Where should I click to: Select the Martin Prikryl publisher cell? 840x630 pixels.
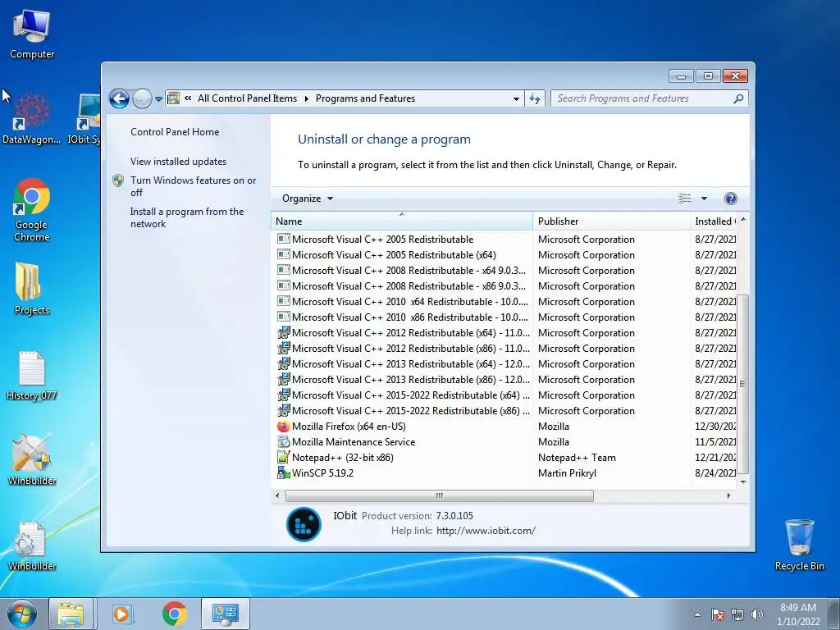coord(567,473)
